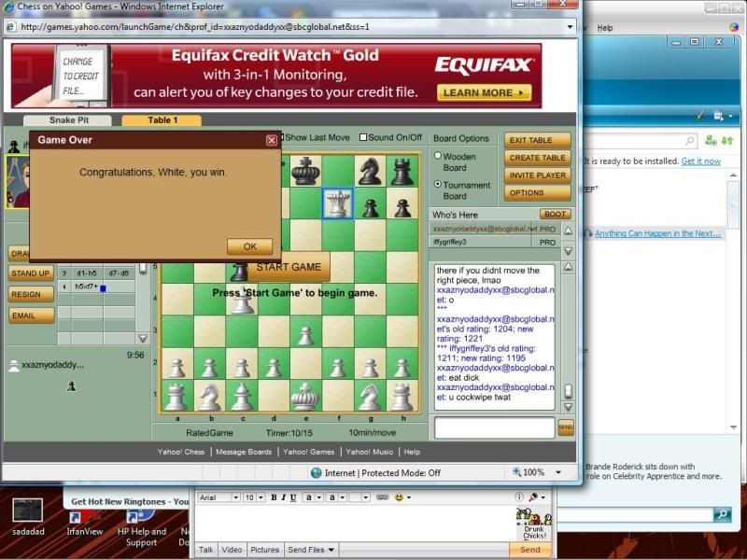The image size is (747, 560).
Task: Open the Help menu in background window
Action: point(605,28)
